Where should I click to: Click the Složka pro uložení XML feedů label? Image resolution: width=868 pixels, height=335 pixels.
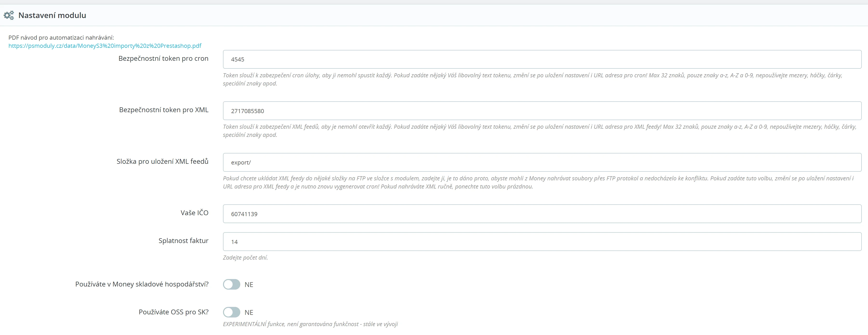point(162,161)
